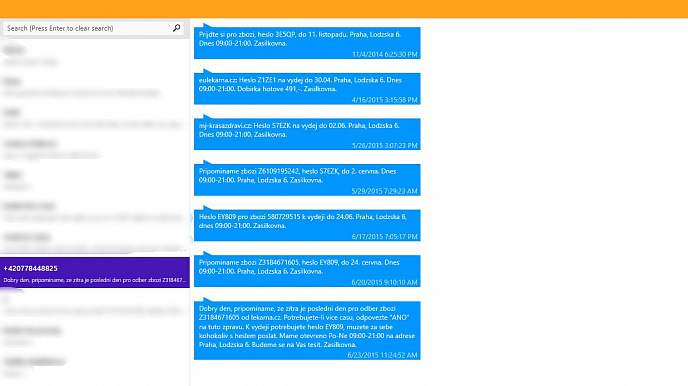This screenshot has height=386, width=688.
Task: Select the reminder 'do 24. cervna' message
Action: (307, 271)
